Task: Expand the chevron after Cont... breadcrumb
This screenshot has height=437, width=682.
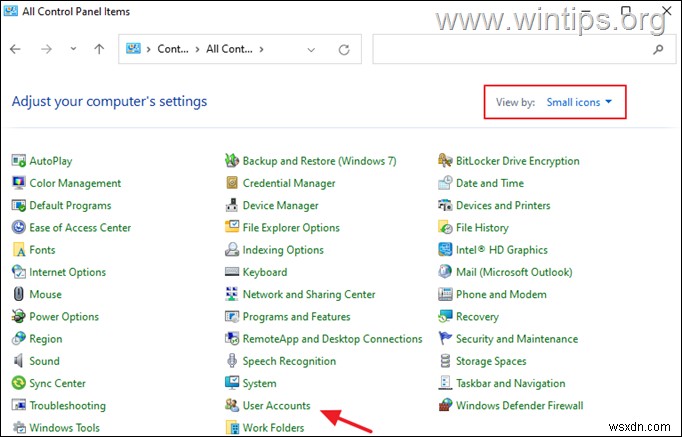Action: tap(197, 49)
